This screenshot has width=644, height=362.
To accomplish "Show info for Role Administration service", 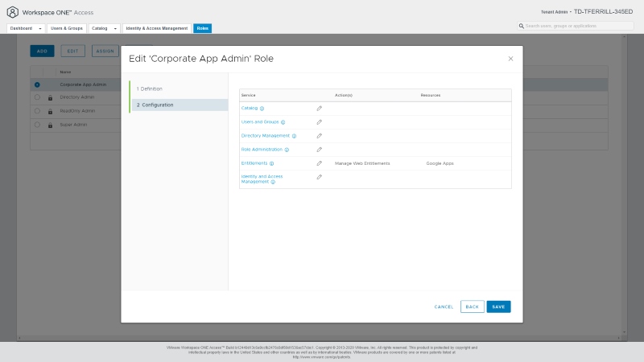I will [287, 150].
